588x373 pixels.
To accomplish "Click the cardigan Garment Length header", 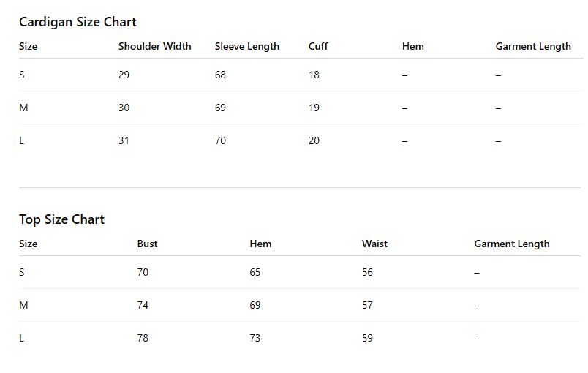I will coord(533,47).
